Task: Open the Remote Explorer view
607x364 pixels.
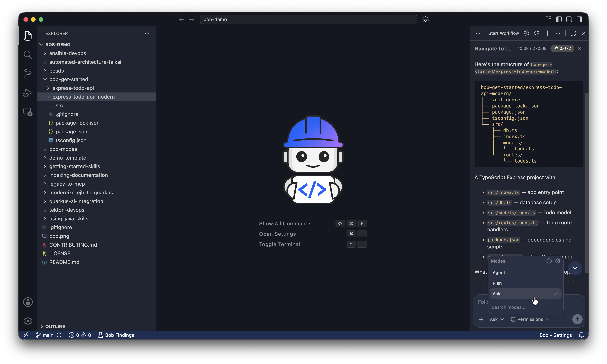Action: pos(28,112)
